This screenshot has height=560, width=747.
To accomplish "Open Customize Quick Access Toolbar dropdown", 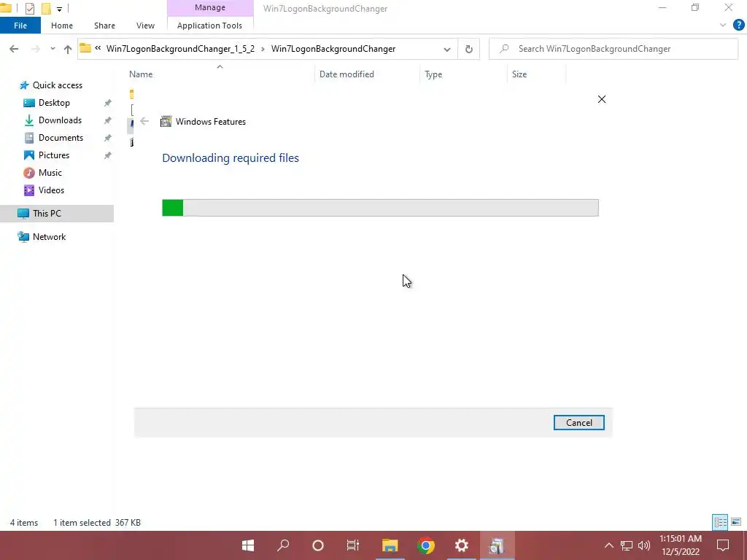I will (x=60, y=9).
